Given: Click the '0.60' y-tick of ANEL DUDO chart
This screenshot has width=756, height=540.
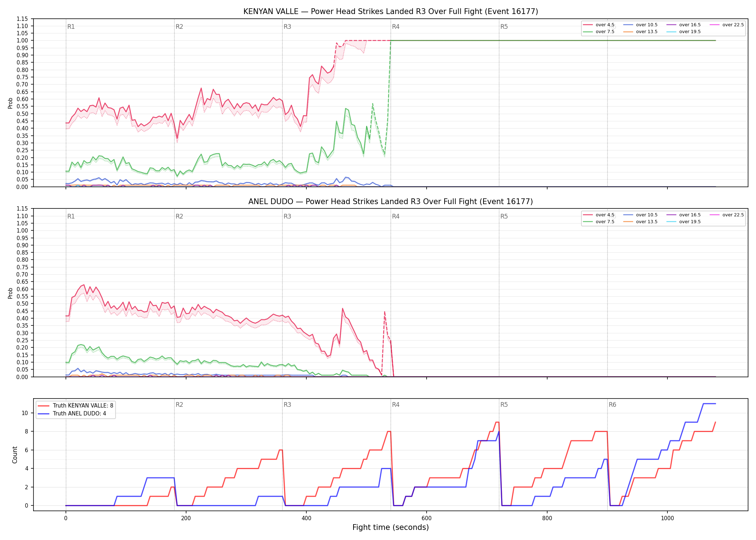Looking at the screenshot, I should (22, 289).
